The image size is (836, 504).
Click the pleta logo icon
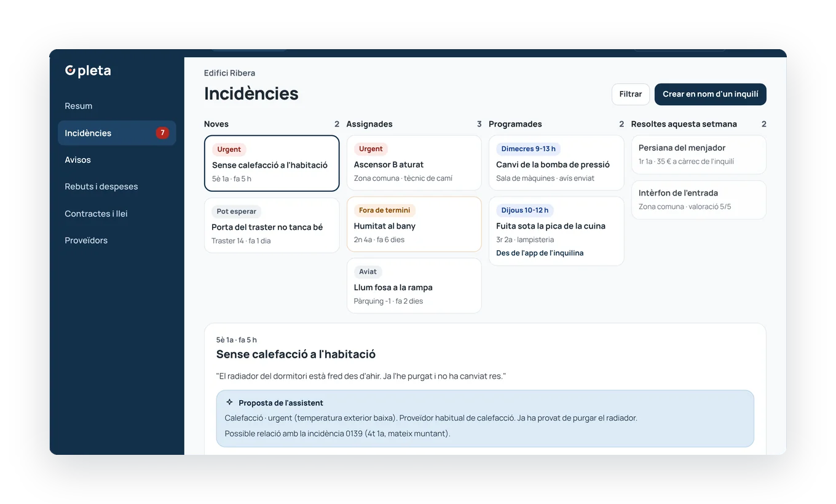point(70,71)
